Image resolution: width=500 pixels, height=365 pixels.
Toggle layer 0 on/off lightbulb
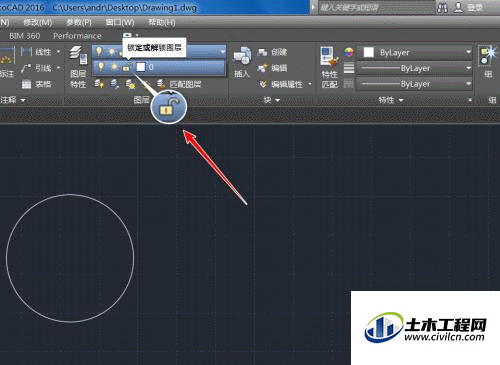[101, 67]
